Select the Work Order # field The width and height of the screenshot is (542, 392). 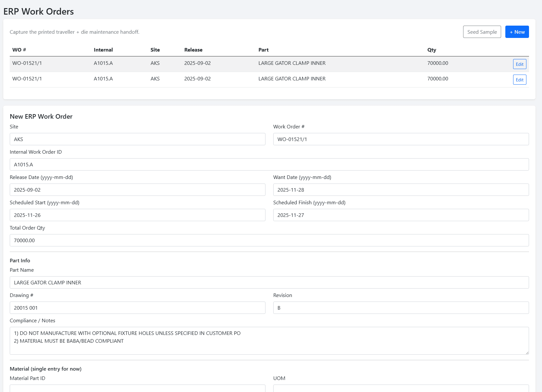coord(401,139)
